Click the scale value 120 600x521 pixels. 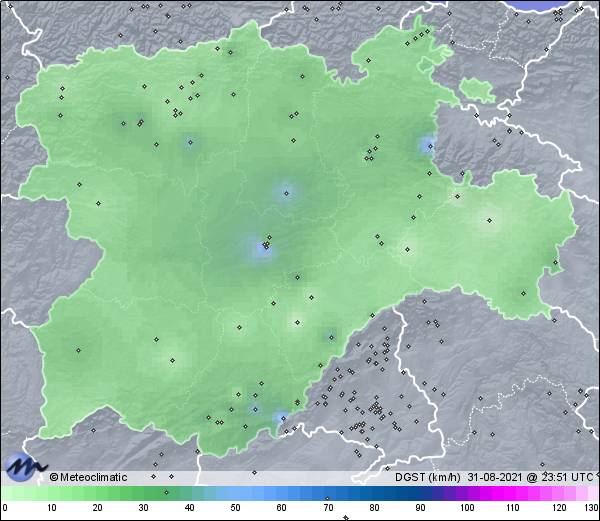coord(559,508)
